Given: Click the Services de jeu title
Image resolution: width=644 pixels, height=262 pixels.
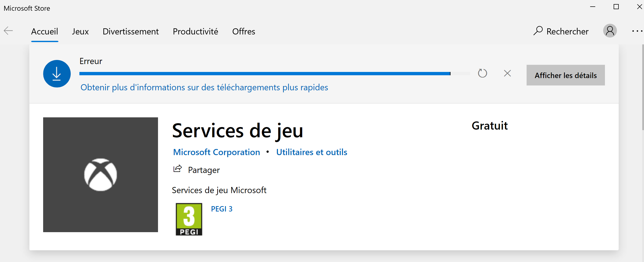Looking at the screenshot, I should pos(238,131).
